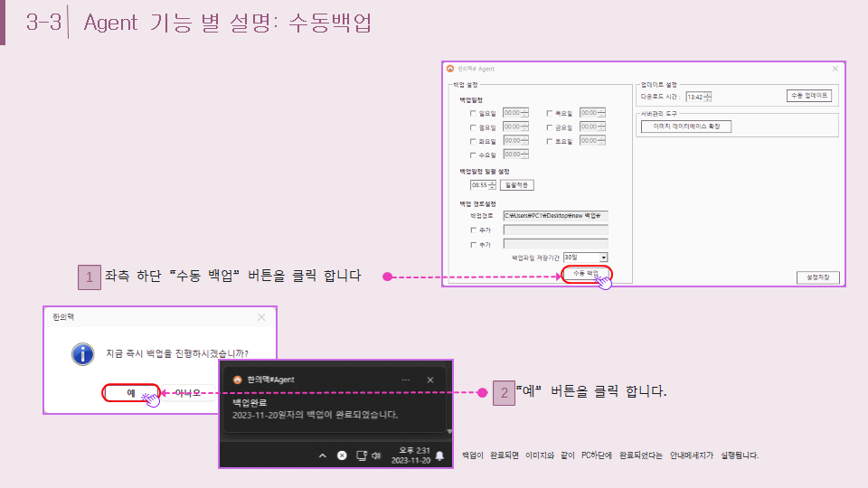Image resolution: width=868 pixels, height=488 pixels.
Task: Click the speaker volume tray icon
Action: [377, 455]
